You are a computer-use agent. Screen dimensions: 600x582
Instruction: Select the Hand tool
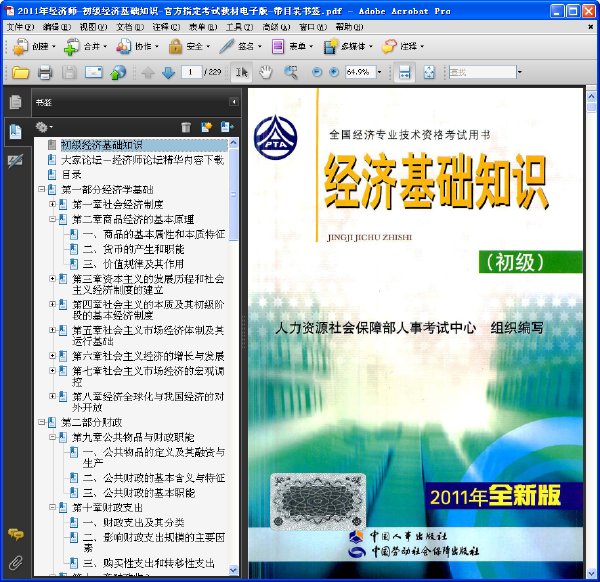click(265, 72)
